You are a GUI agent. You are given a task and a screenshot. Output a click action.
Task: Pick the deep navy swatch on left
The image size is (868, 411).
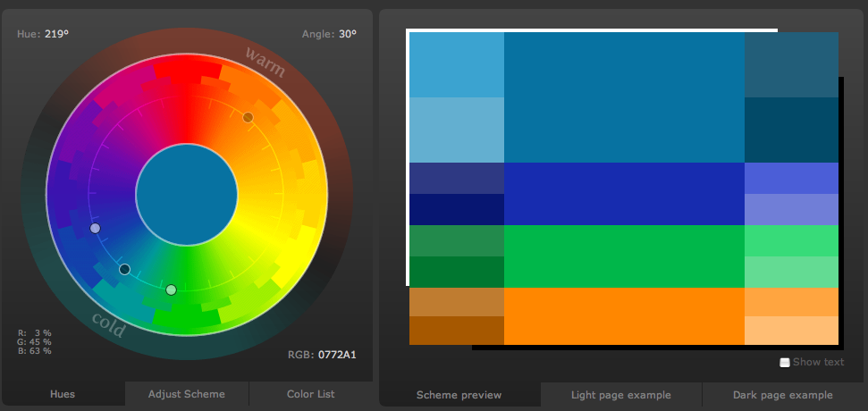(457, 209)
